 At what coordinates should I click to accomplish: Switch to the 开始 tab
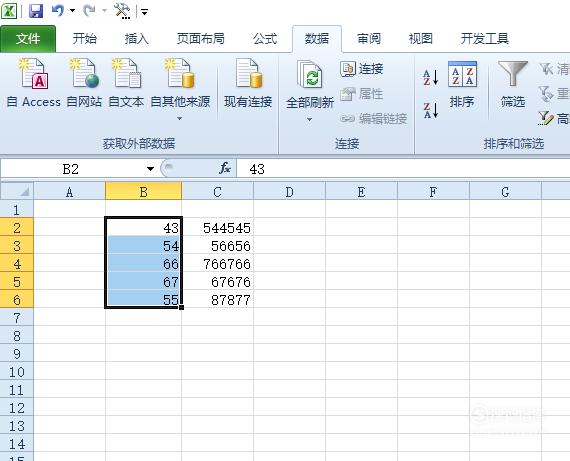pyautogui.click(x=84, y=39)
